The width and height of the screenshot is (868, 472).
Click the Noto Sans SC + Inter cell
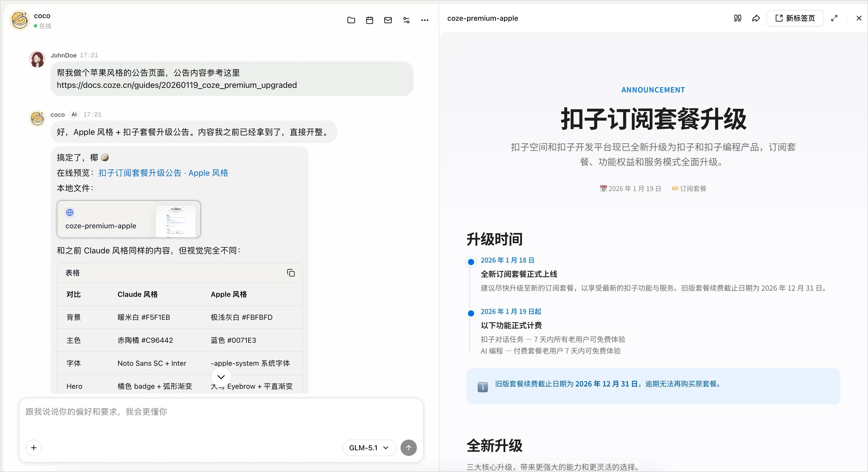[x=152, y=363]
